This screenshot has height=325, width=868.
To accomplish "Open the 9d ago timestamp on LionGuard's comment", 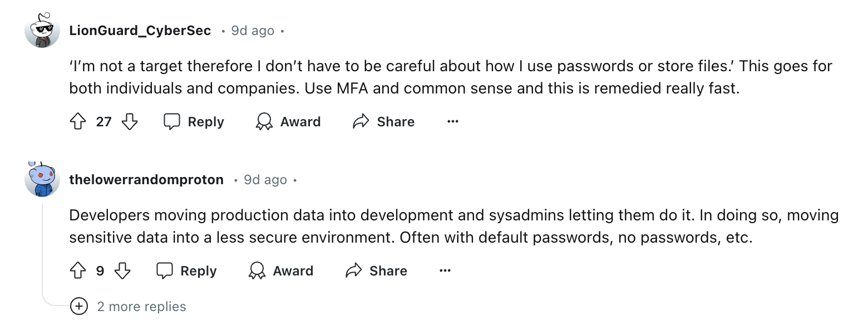I will [x=253, y=31].
